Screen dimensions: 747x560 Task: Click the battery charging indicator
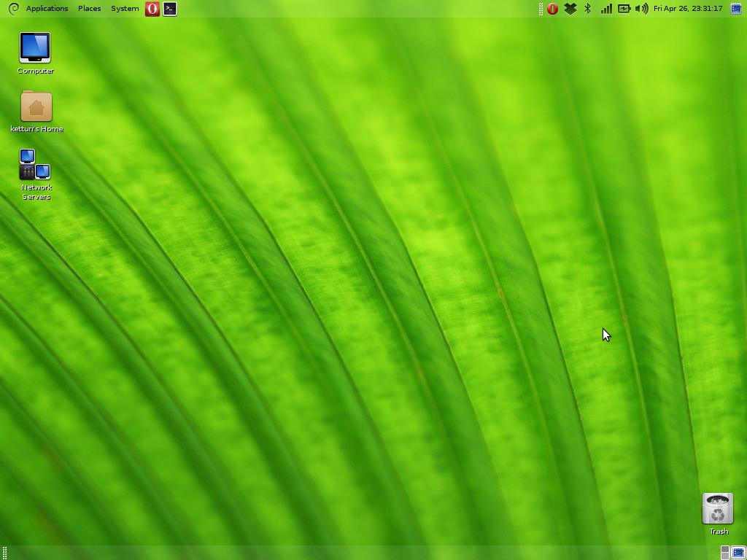tap(624, 9)
